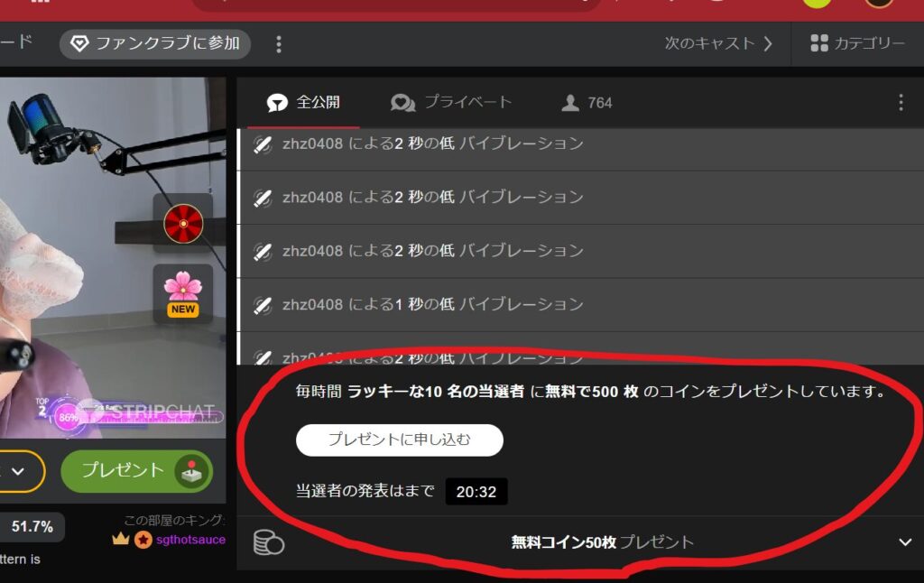Spin the red prize wheel icon on the video
The height and width of the screenshot is (583, 924).
click(183, 222)
